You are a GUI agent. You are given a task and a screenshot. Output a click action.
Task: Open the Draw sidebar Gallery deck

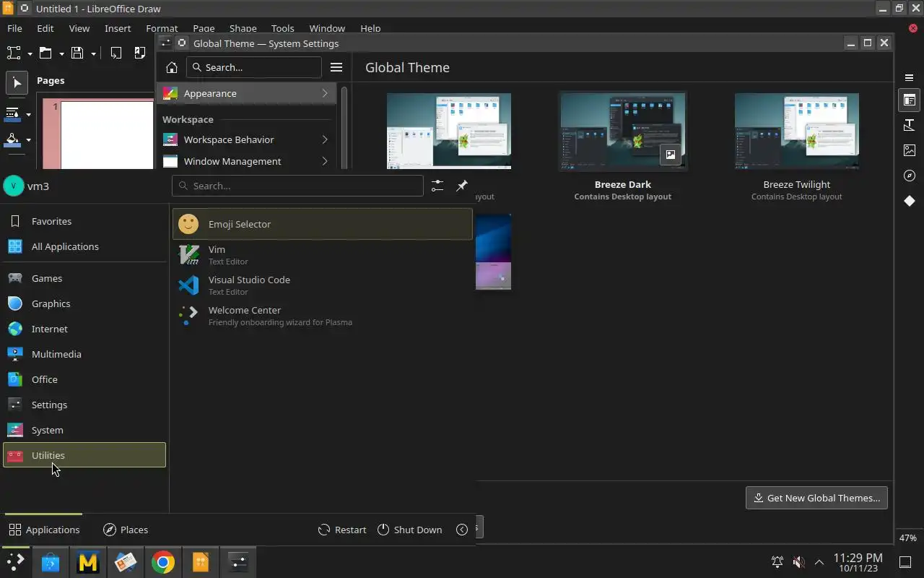pos(910,150)
